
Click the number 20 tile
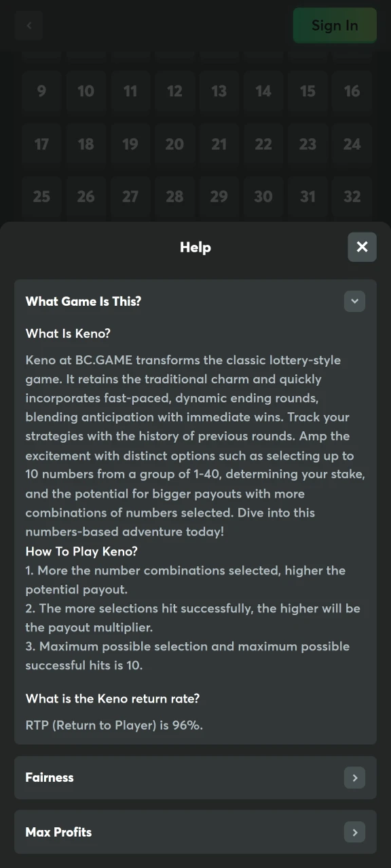pyautogui.click(x=174, y=144)
